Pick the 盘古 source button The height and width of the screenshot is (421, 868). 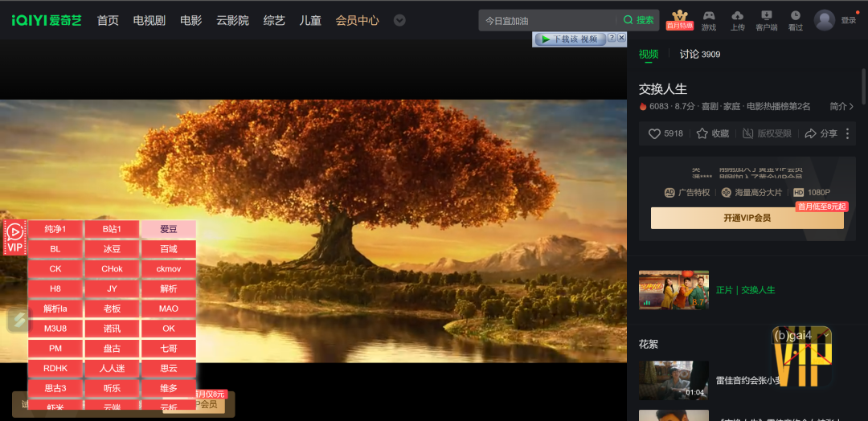tap(112, 349)
